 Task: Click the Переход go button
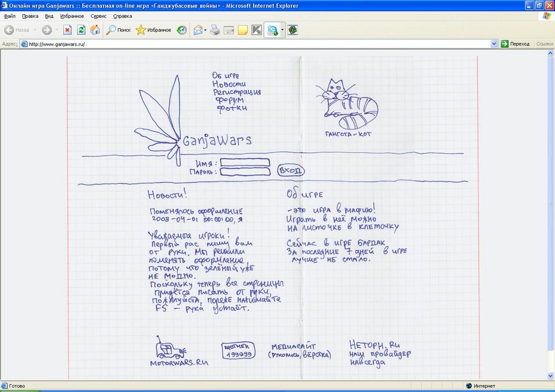click(516, 44)
